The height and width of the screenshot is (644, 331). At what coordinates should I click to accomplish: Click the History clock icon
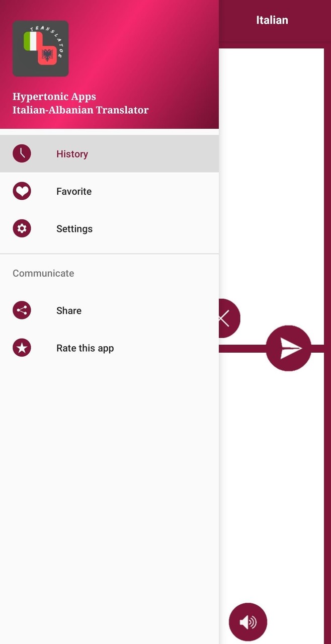pyautogui.click(x=22, y=154)
